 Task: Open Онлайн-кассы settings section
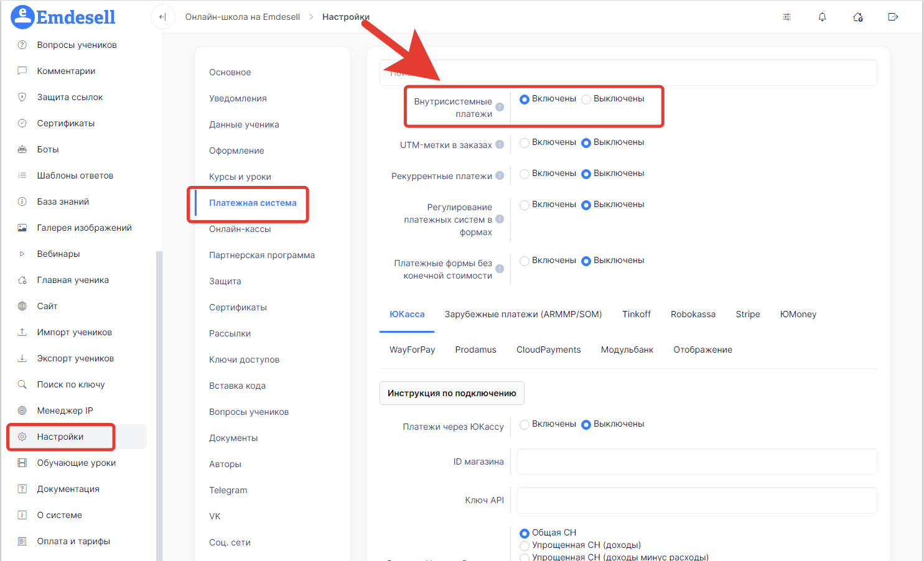[240, 229]
